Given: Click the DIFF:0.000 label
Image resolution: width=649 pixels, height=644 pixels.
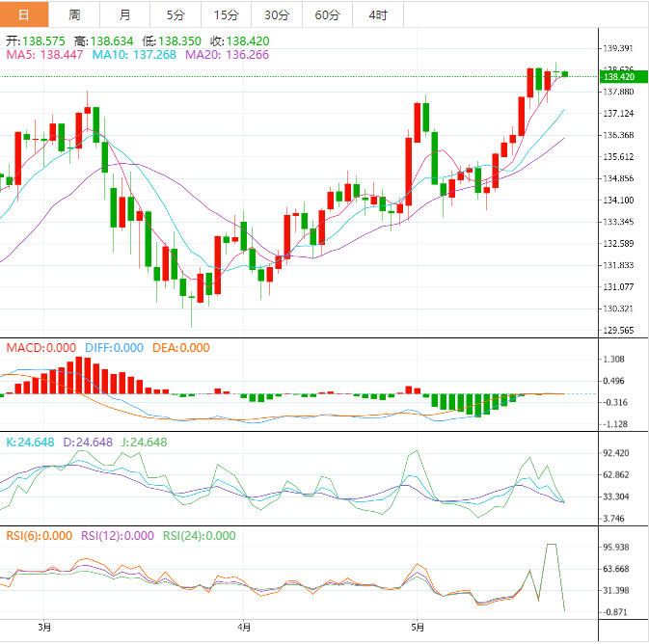Looking at the screenshot, I should coord(114,348).
